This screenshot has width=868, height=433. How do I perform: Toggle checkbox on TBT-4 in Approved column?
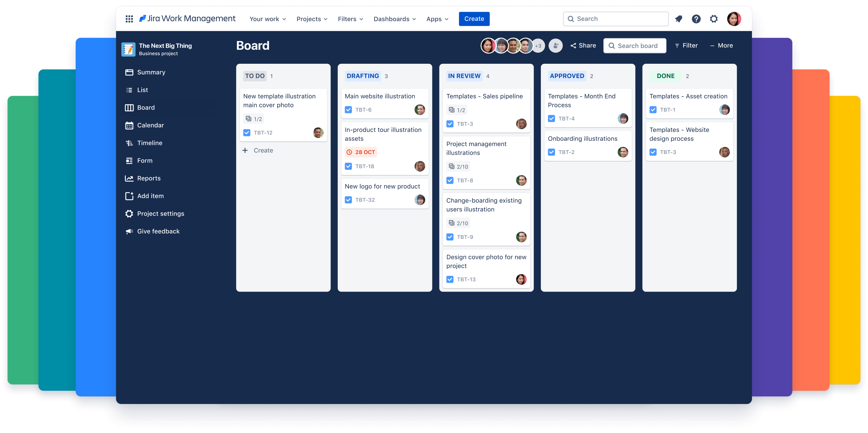(551, 118)
